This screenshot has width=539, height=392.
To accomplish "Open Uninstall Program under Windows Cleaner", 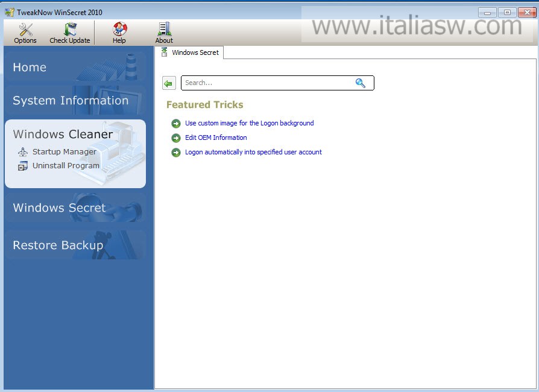I will pyautogui.click(x=66, y=166).
